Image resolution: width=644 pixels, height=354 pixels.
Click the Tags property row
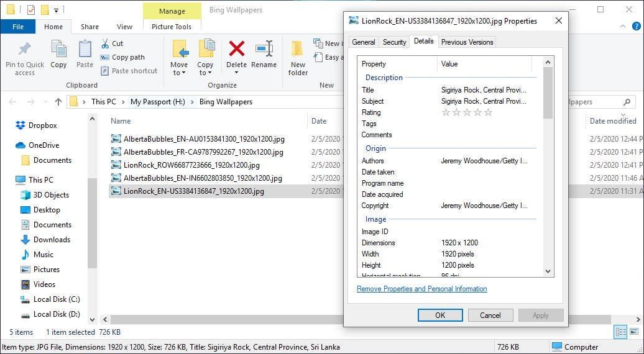coord(449,124)
